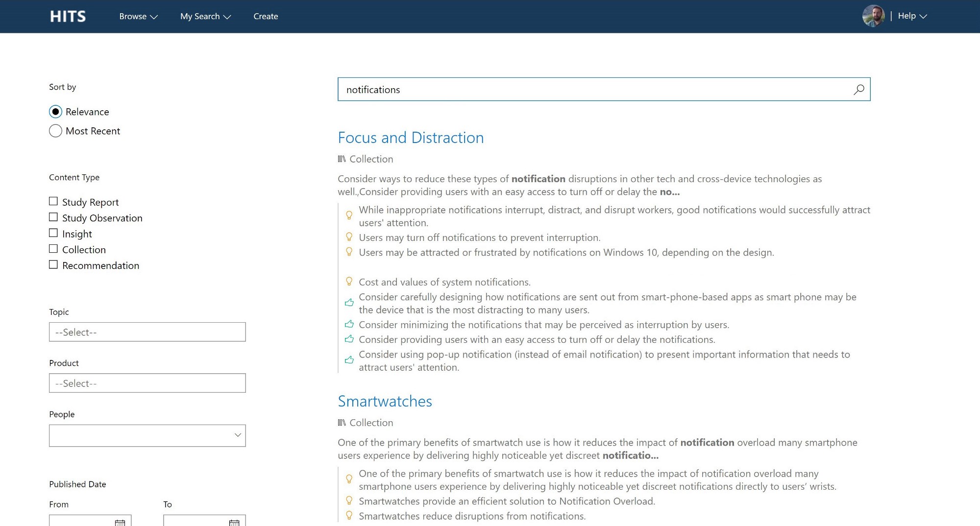The image size is (980, 526).
Task: Click the search magnifier icon
Action: [x=859, y=90]
